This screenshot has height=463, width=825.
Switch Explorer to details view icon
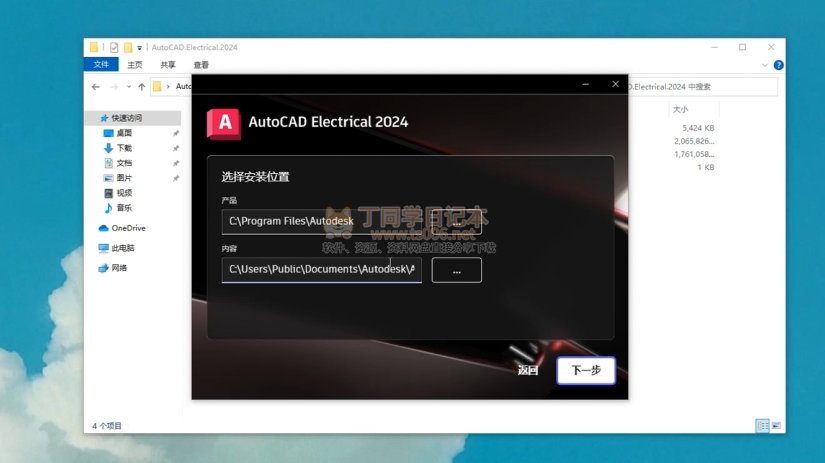point(762,425)
